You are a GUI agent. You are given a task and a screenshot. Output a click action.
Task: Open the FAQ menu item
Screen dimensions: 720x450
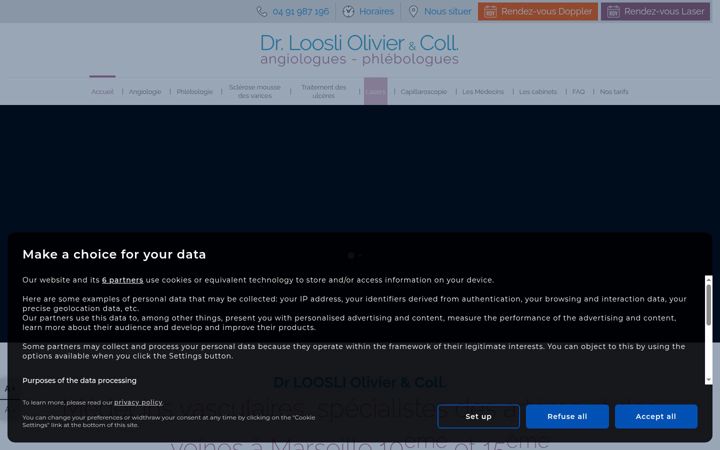(x=579, y=91)
